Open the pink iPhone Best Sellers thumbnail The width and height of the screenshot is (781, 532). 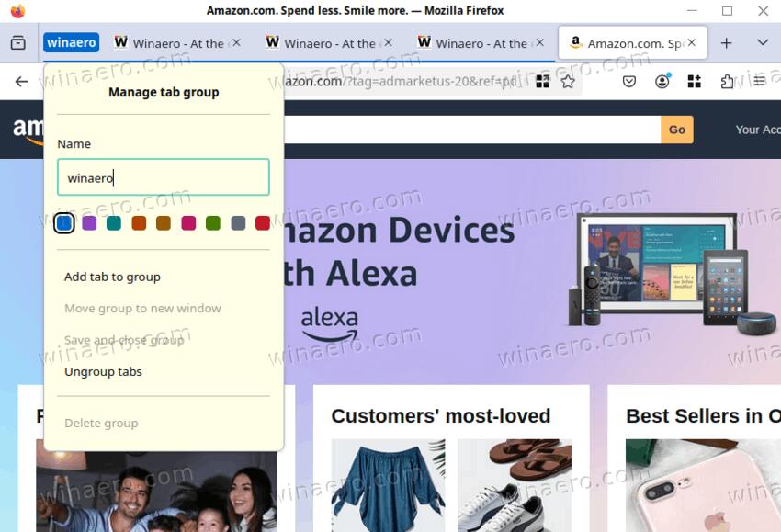(703, 485)
